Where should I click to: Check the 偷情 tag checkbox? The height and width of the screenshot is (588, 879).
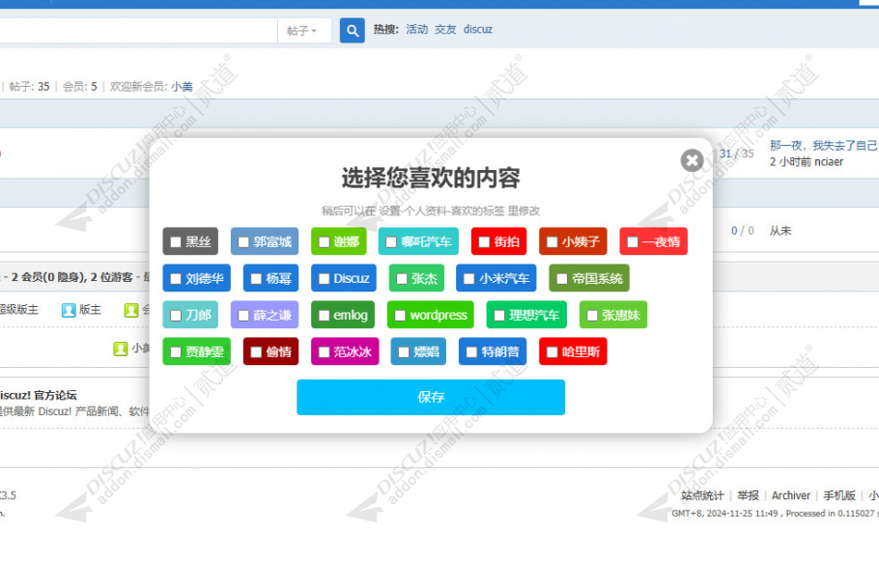pyautogui.click(x=256, y=352)
